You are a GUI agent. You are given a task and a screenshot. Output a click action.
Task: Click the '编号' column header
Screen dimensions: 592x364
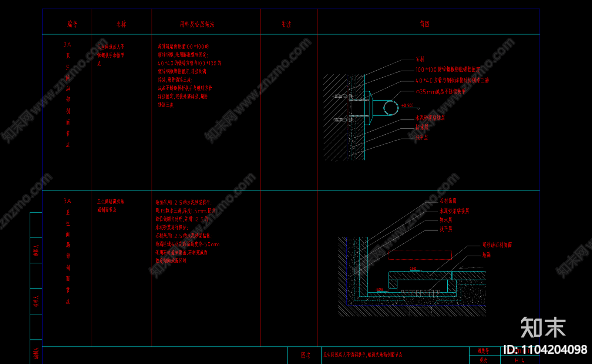pyautogui.click(x=72, y=24)
